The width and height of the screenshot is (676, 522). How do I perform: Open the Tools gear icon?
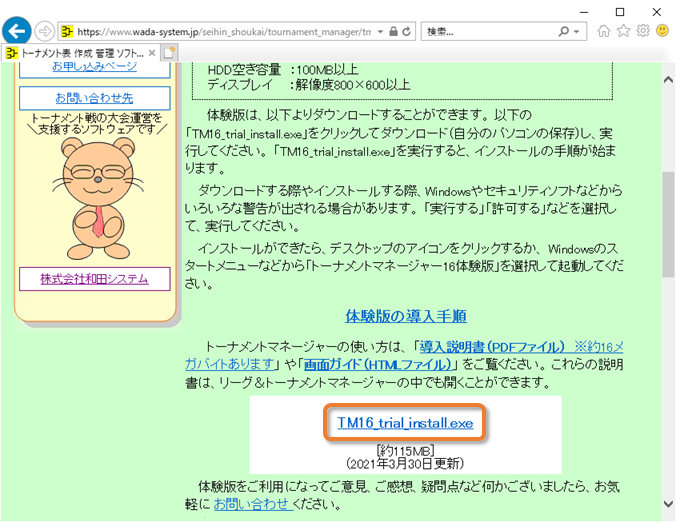tap(643, 31)
